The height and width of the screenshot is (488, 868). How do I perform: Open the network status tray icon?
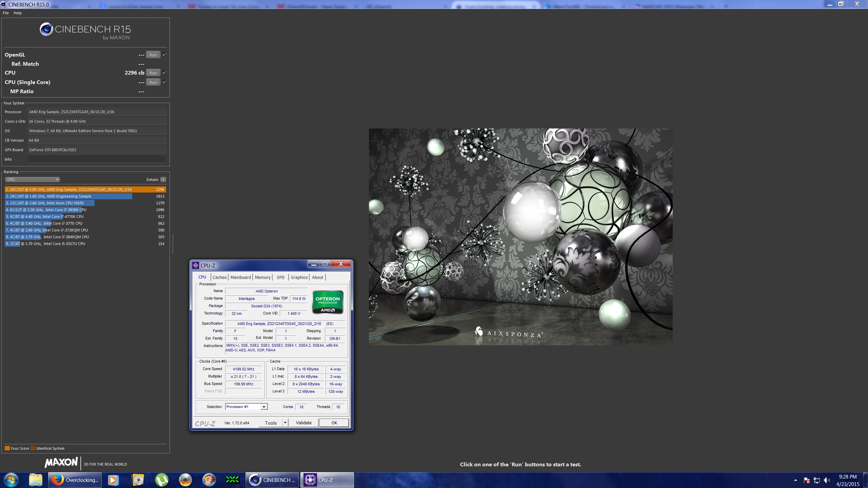click(x=817, y=480)
